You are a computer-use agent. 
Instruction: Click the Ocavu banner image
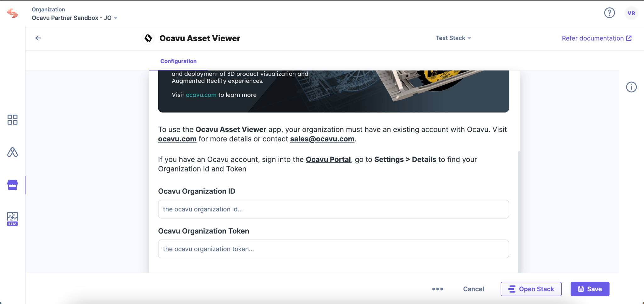tap(333, 91)
